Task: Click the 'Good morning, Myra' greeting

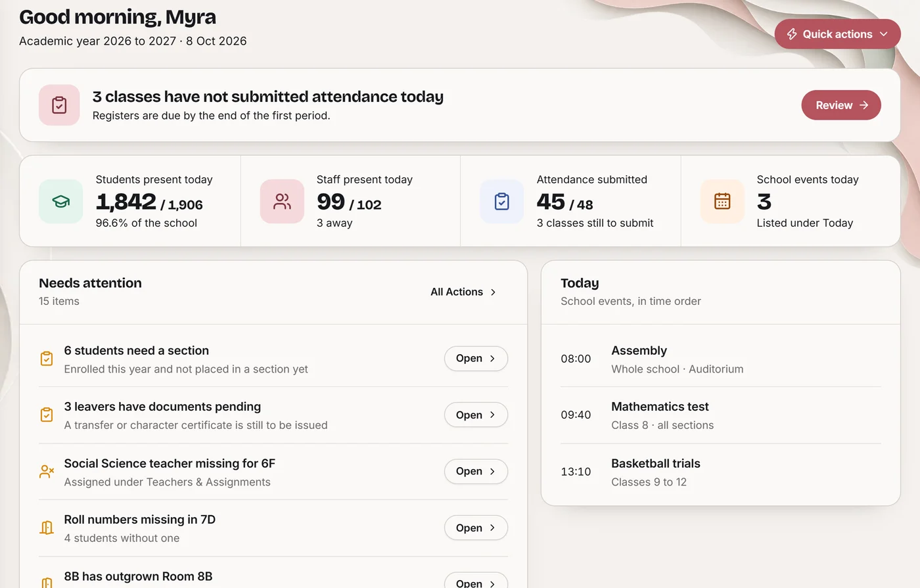Action: click(x=118, y=17)
